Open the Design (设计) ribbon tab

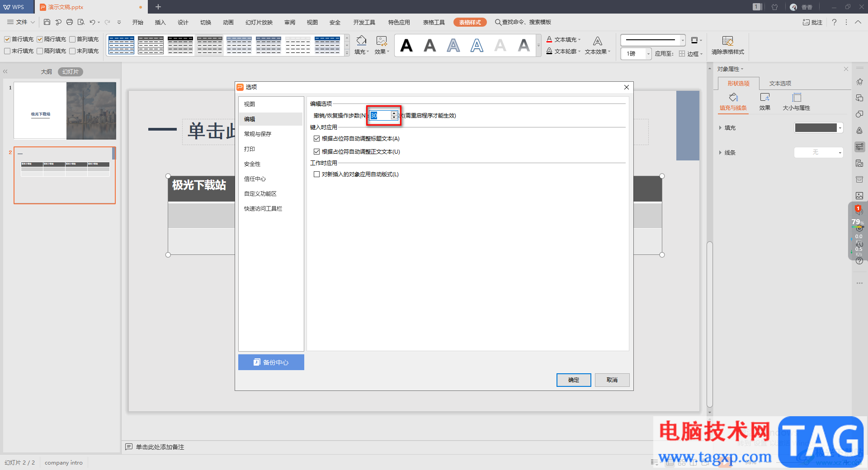[x=183, y=22]
